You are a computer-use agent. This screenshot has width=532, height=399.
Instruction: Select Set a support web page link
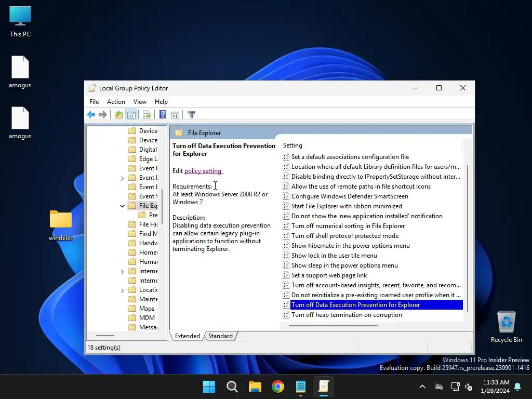[x=329, y=275]
